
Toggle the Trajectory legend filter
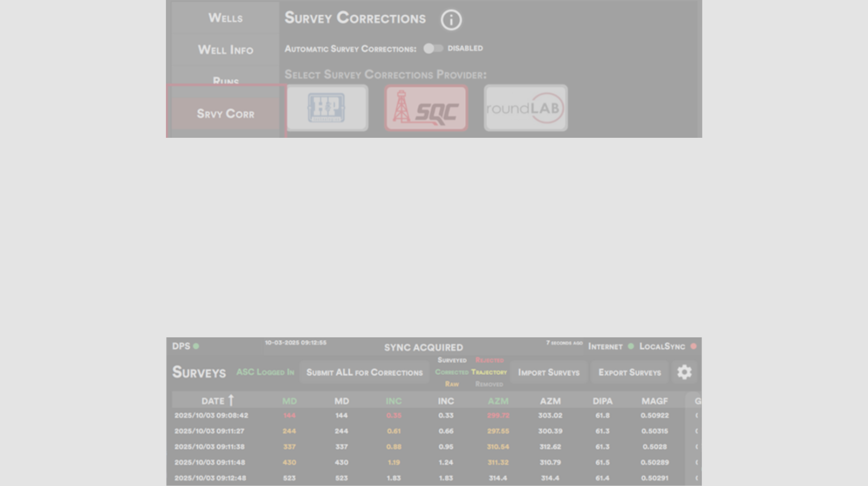(x=489, y=372)
